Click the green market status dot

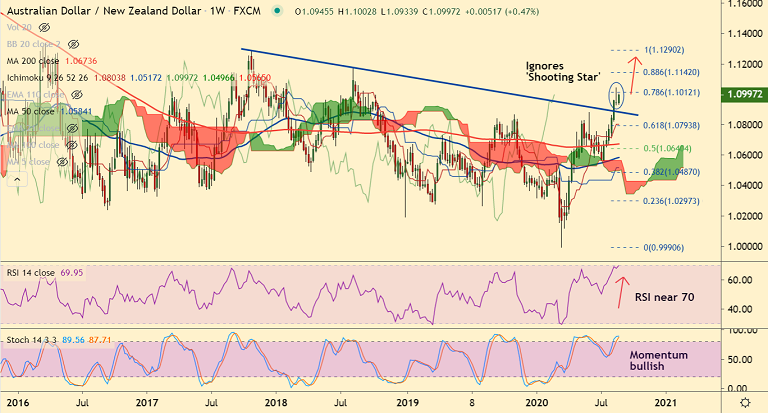(x=278, y=11)
